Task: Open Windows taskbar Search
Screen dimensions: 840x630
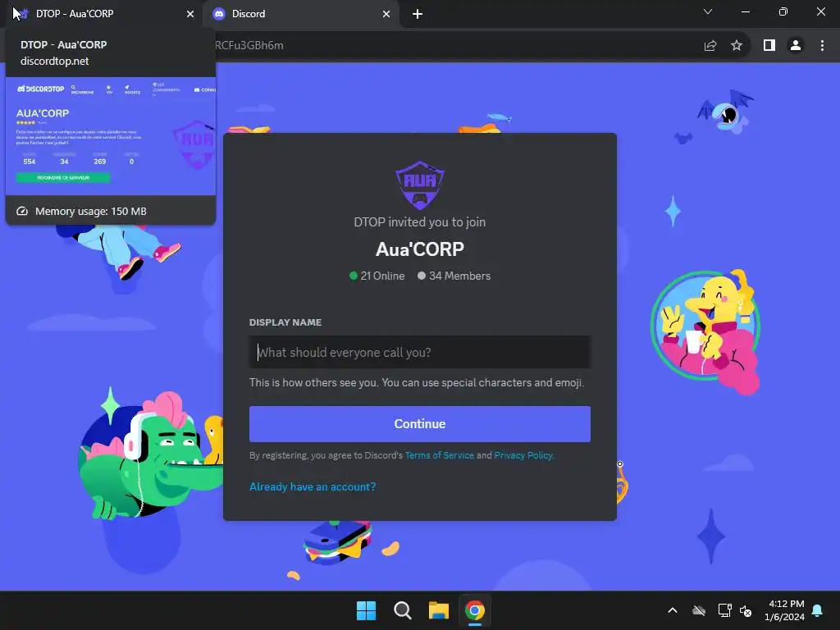Action: click(402, 610)
